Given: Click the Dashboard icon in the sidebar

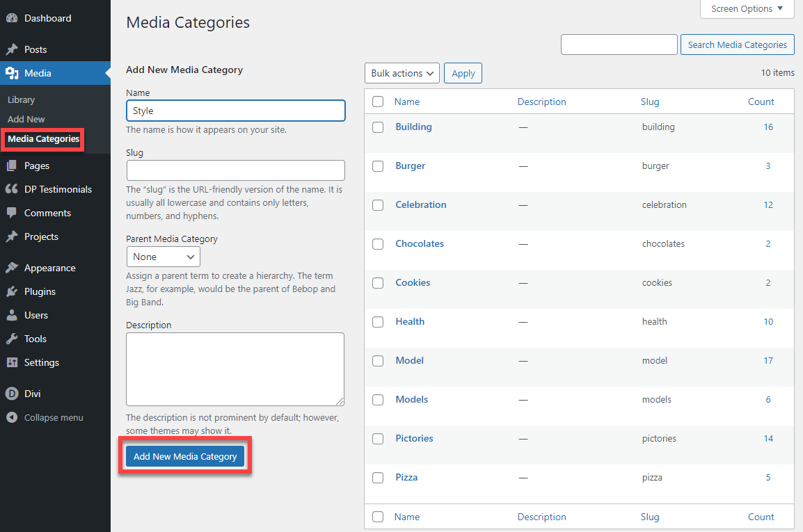Looking at the screenshot, I should [x=12, y=18].
